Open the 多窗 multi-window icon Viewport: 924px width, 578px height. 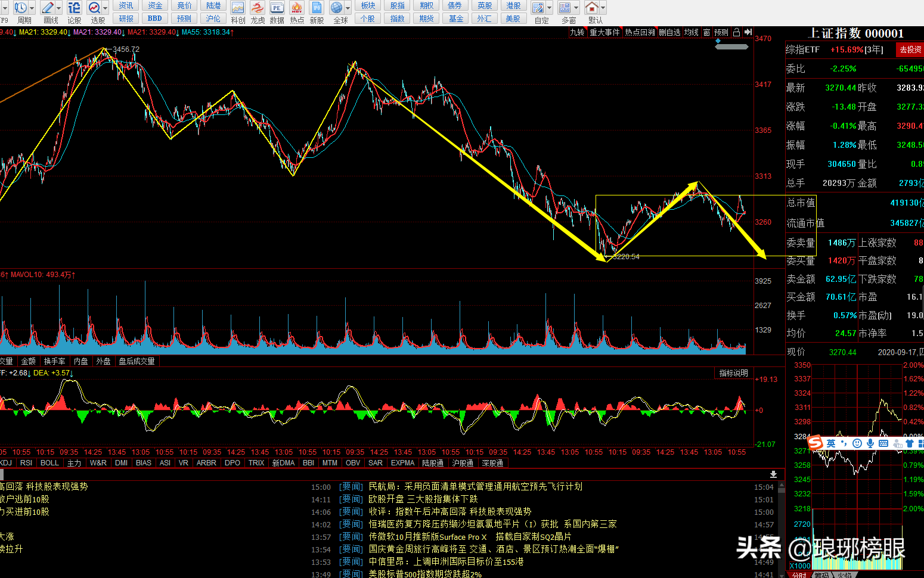click(565, 8)
